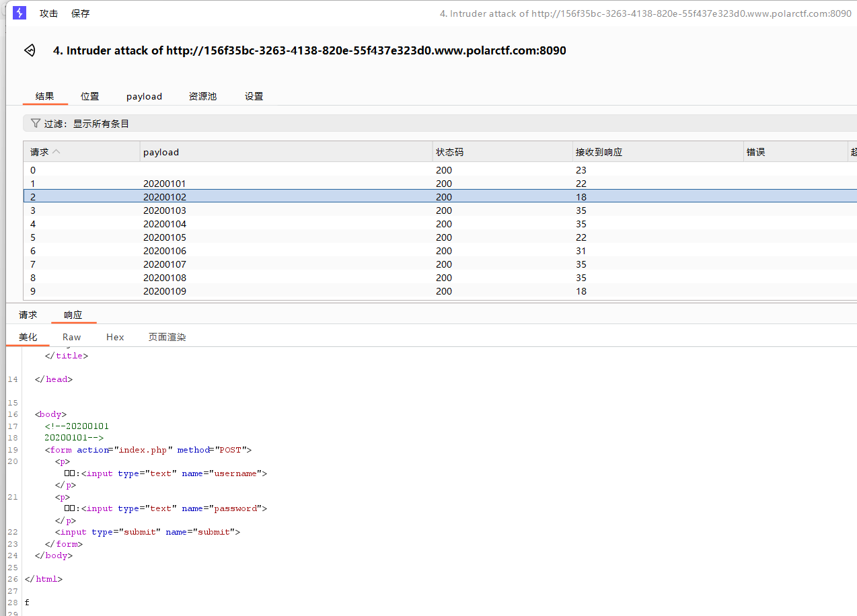
Task: Expand the 过滤: 显示所有条目 filter bar
Action: [x=440, y=124]
